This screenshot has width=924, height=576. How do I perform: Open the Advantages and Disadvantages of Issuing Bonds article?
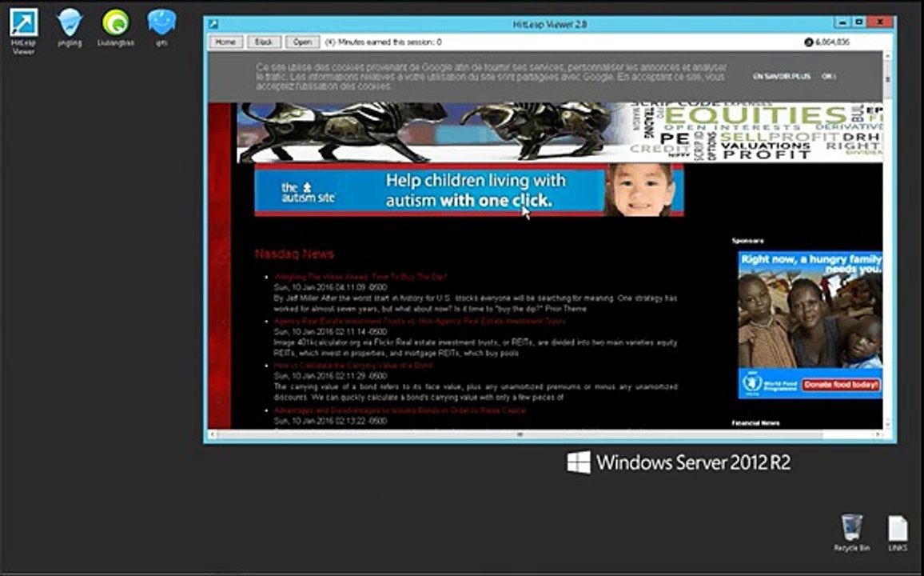pyautogui.click(x=400, y=410)
